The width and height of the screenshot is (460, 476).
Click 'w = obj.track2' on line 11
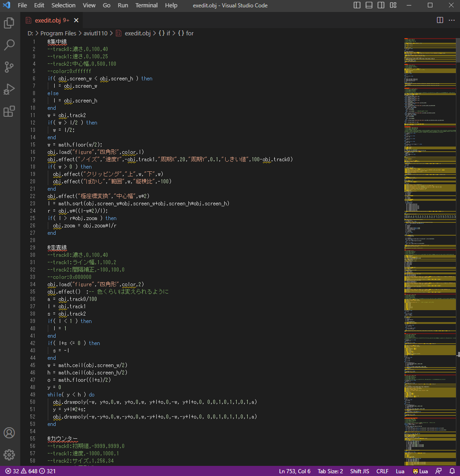[67, 115]
